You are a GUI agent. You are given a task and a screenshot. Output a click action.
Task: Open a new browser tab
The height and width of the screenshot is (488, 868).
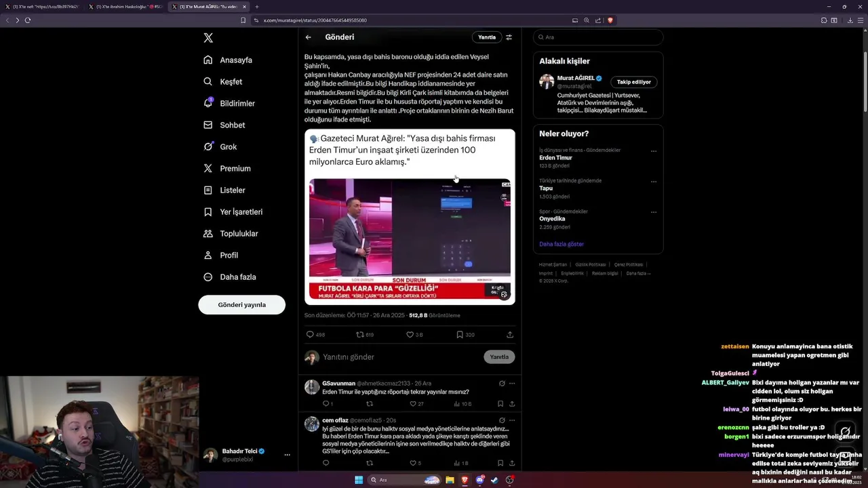(256, 7)
